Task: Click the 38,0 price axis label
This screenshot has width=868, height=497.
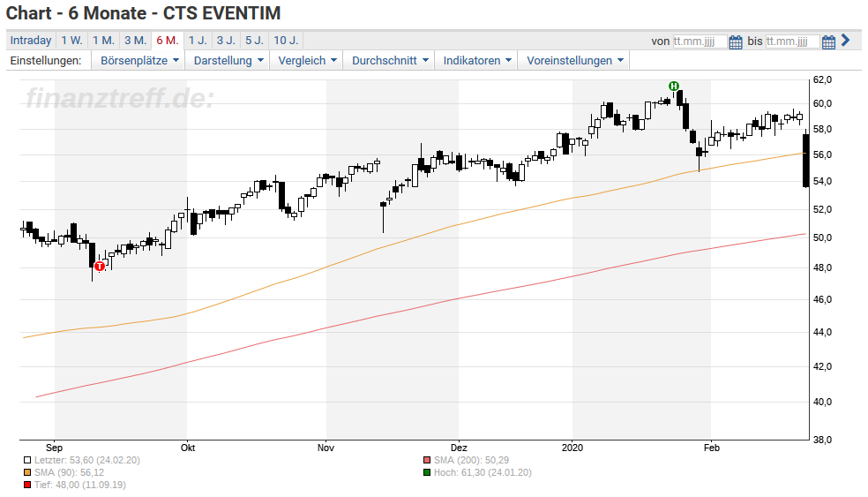Action: (x=822, y=440)
